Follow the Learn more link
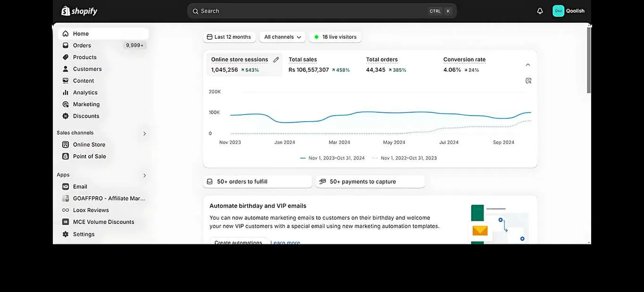 click(x=285, y=242)
